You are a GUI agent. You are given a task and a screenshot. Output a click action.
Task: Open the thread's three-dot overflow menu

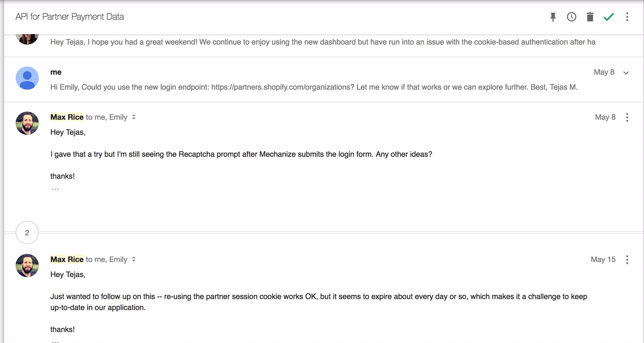[627, 17]
